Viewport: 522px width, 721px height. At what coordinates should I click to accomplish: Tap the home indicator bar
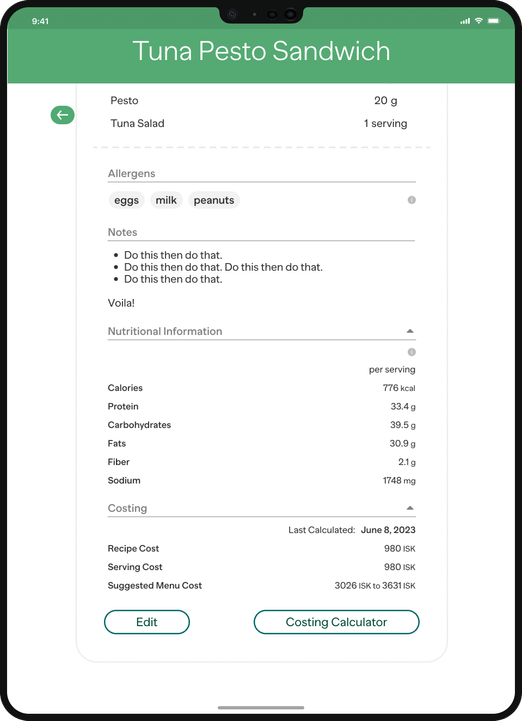pos(261,708)
